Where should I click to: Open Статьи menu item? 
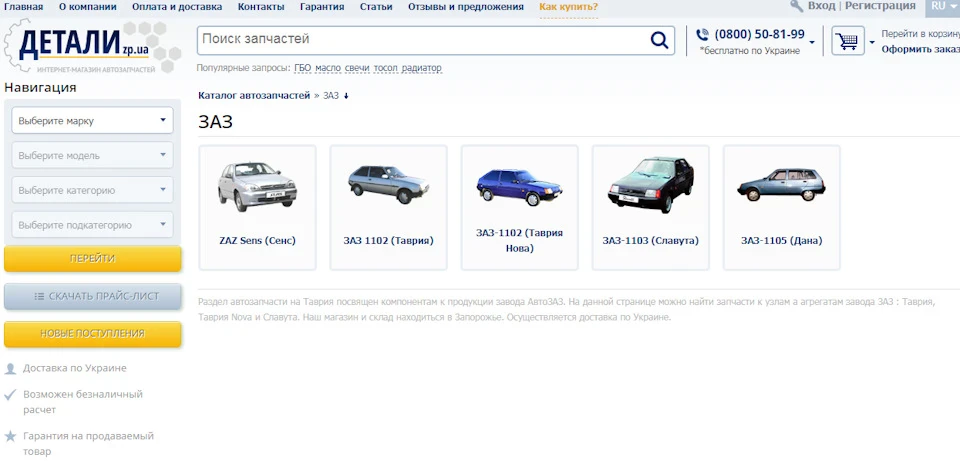coord(376,7)
